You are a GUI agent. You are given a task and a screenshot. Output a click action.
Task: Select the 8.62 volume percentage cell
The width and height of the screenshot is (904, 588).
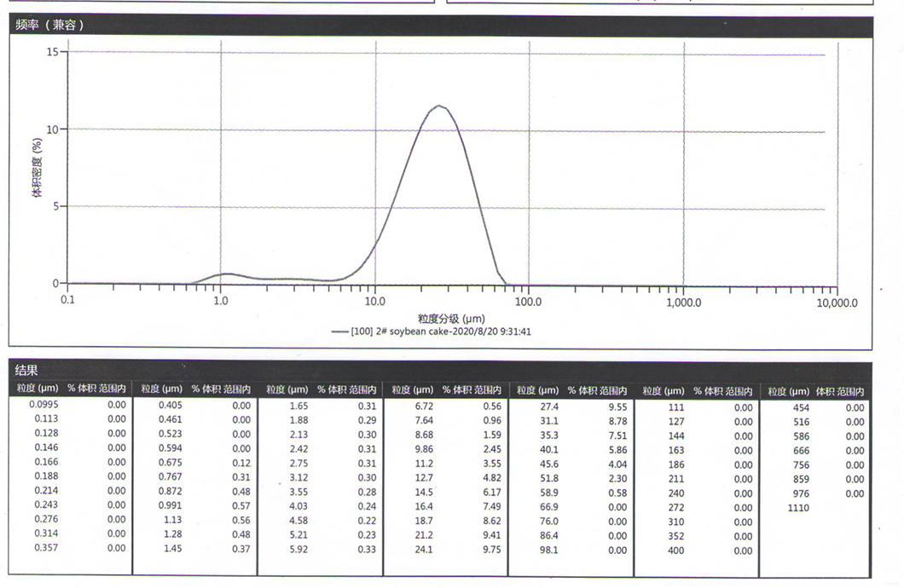coord(492,521)
